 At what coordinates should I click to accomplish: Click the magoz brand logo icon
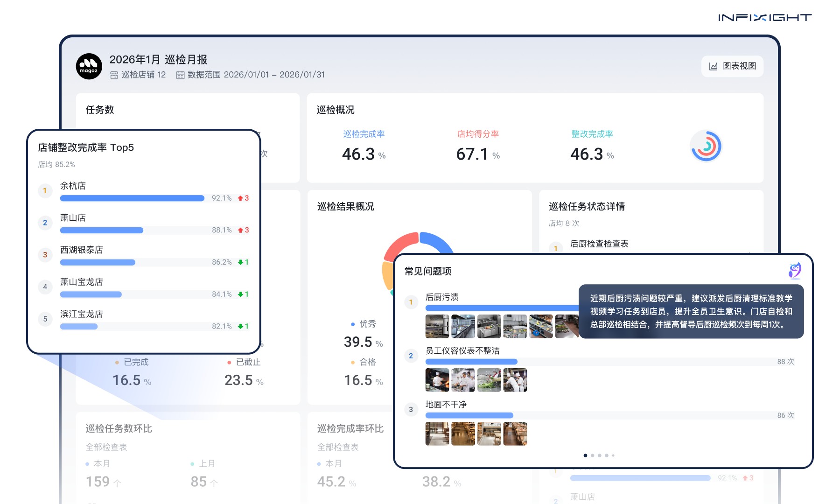click(89, 67)
